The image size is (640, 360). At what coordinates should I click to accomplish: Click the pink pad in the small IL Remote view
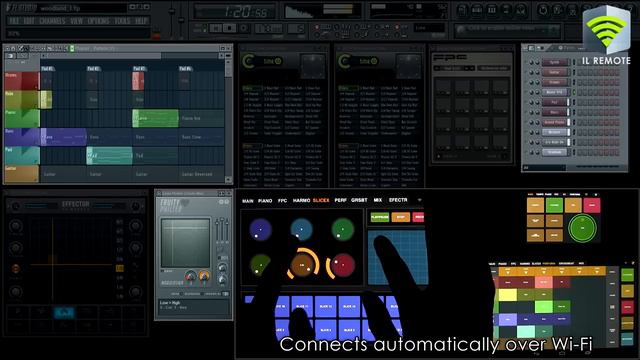click(591, 206)
